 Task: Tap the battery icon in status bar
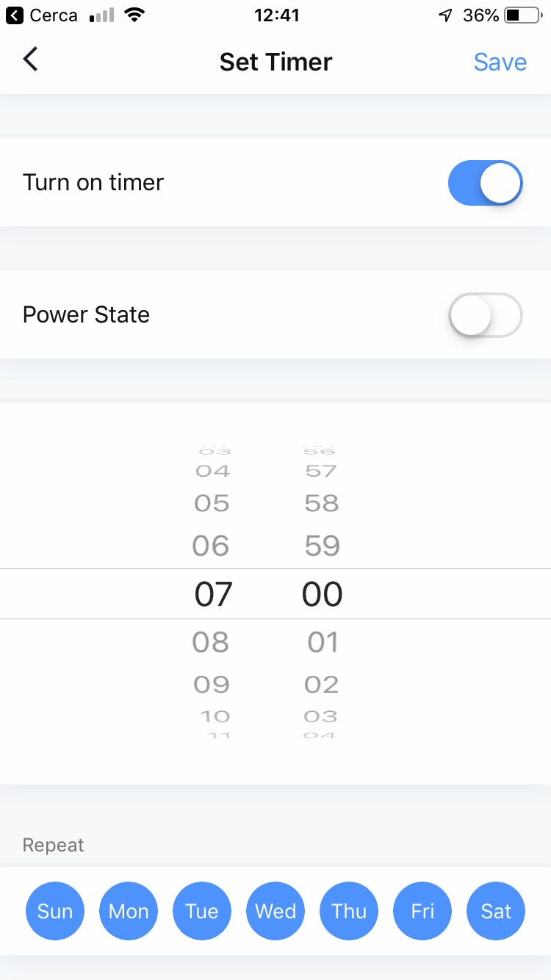pos(523,15)
